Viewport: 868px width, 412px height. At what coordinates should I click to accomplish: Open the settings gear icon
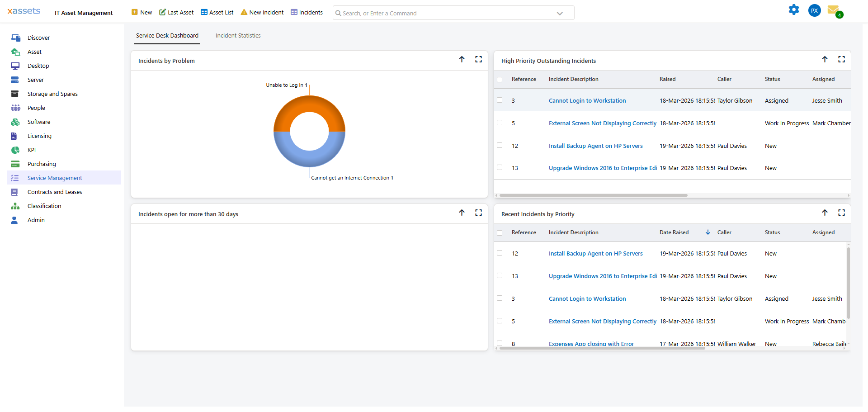click(x=794, y=9)
